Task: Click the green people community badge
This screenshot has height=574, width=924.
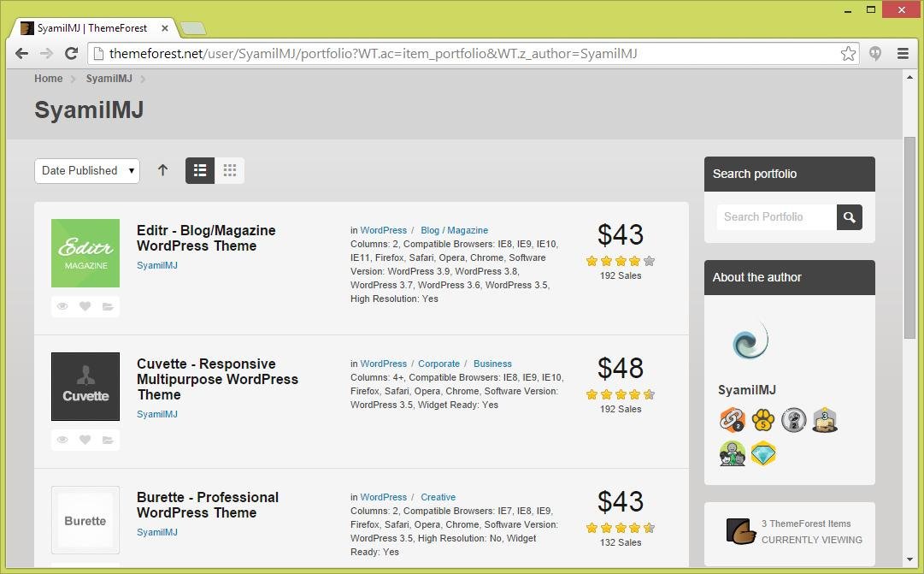Action: [733, 453]
